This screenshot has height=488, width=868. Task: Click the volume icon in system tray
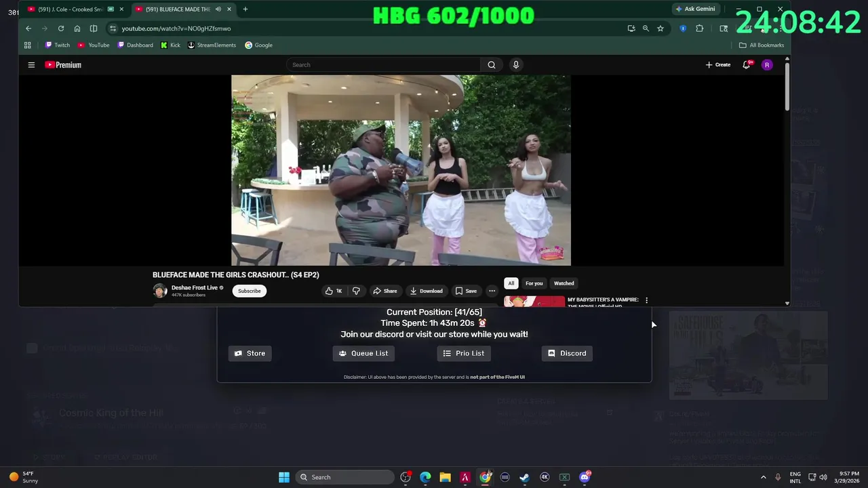tap(823, 477)
